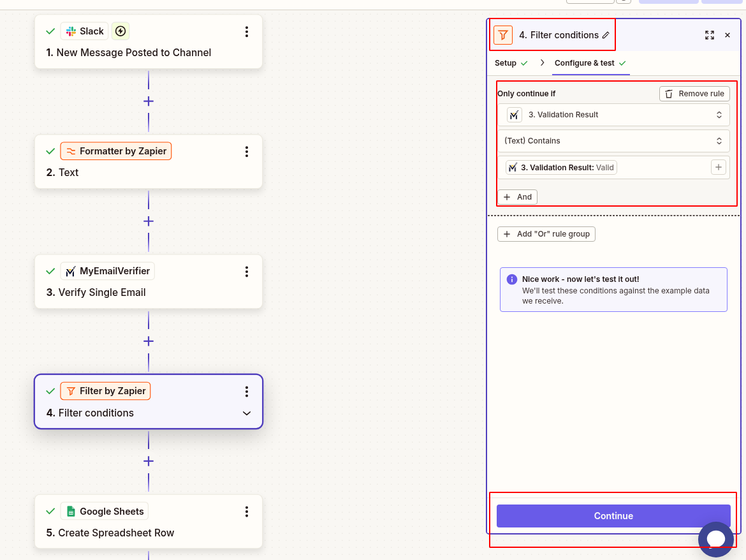Click the trigger lightning icon beside Slack
This screenshot has height=560, width=746.
(x=121, y=31)
